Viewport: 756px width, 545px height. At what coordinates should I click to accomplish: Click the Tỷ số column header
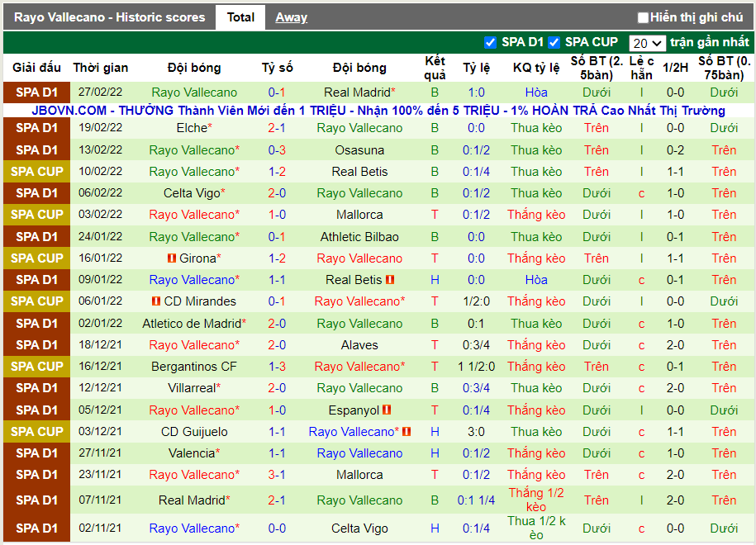tap(278, 68)
